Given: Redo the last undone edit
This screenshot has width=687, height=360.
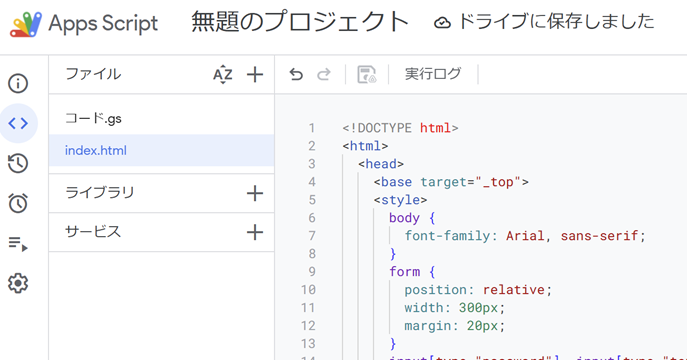Looking at the screenshot, I should pos(324,74).
